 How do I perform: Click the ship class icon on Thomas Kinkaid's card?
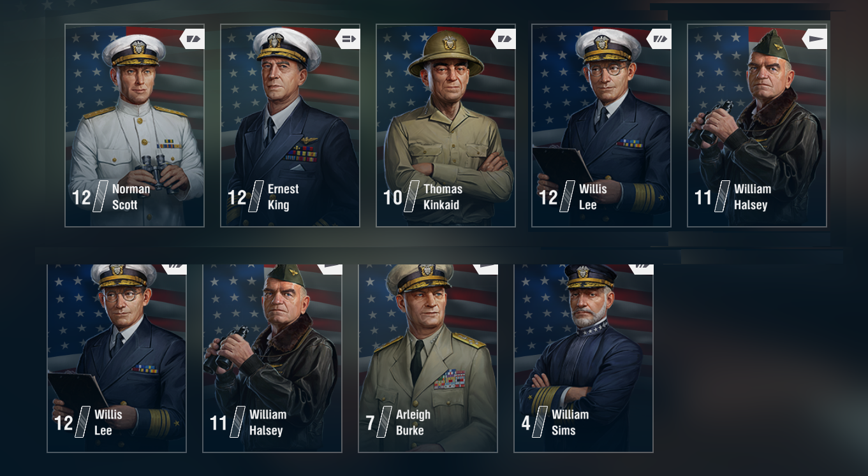503,39
